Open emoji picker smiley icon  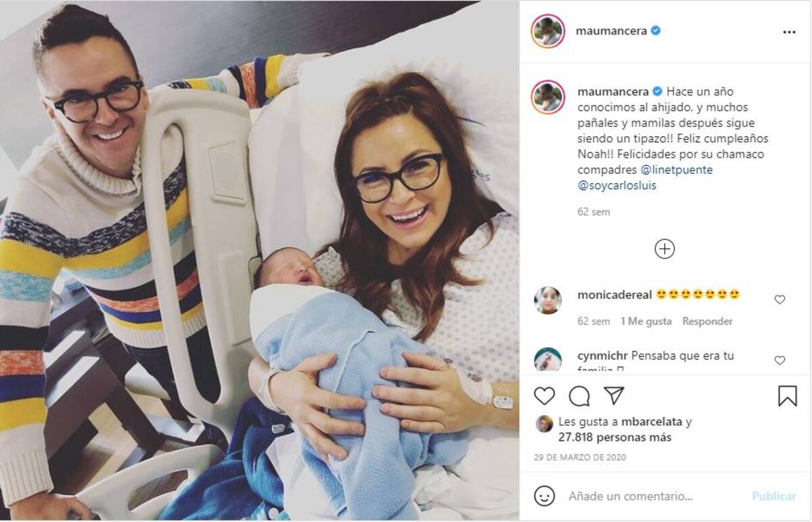544,496
